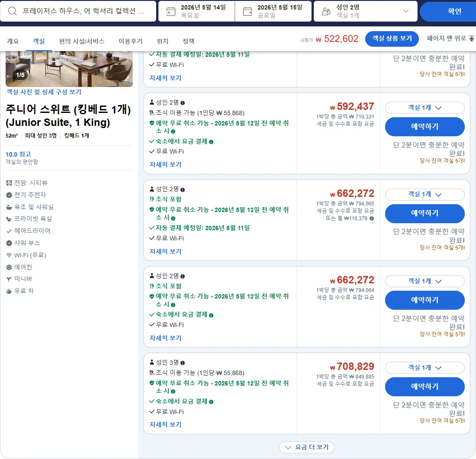Image resolution: width=476 pixels, height=459 pixels.
Task: Open the 이용후기 tab
Action: click(131, 41)
